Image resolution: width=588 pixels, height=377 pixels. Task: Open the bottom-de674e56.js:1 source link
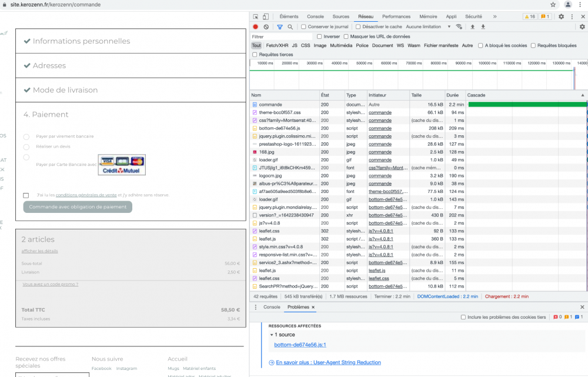click(x=300, y=345)
